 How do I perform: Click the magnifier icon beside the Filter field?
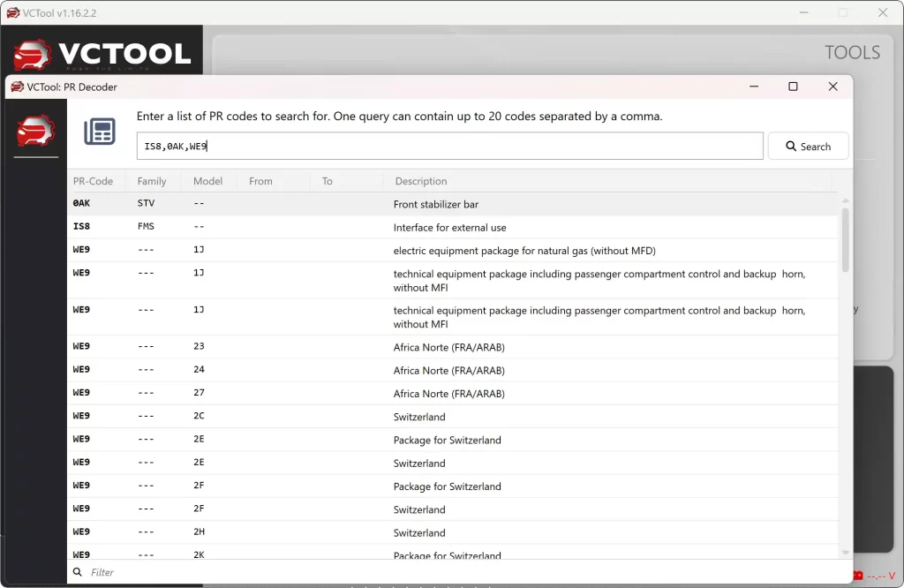[78, 572]
